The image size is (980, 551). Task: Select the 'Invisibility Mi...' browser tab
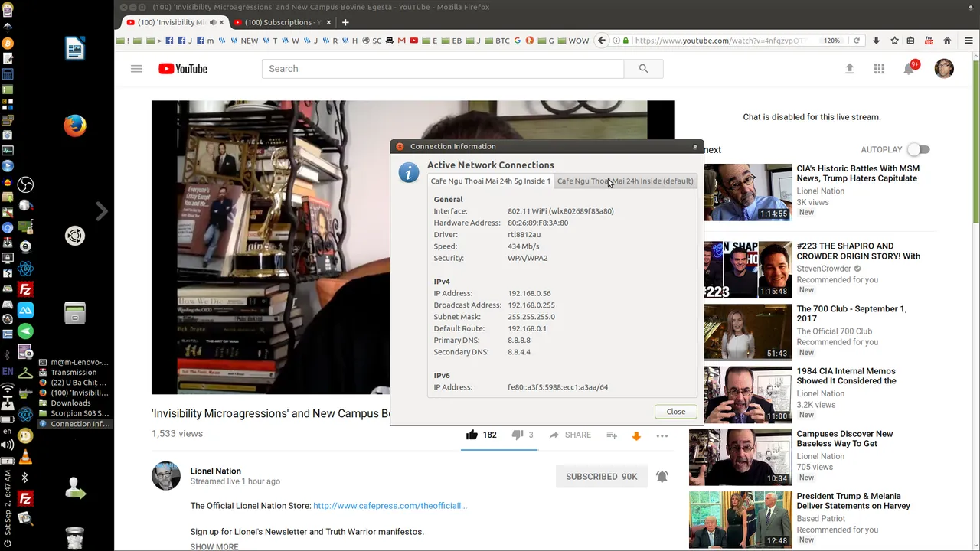pos(175,22)
